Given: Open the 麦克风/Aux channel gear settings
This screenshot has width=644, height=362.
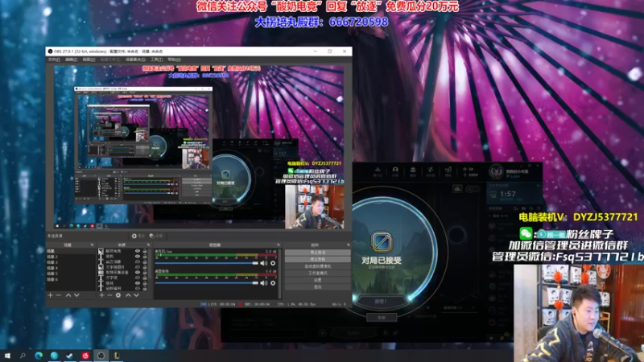Looking at the screenshot, I should coord(273,263).
